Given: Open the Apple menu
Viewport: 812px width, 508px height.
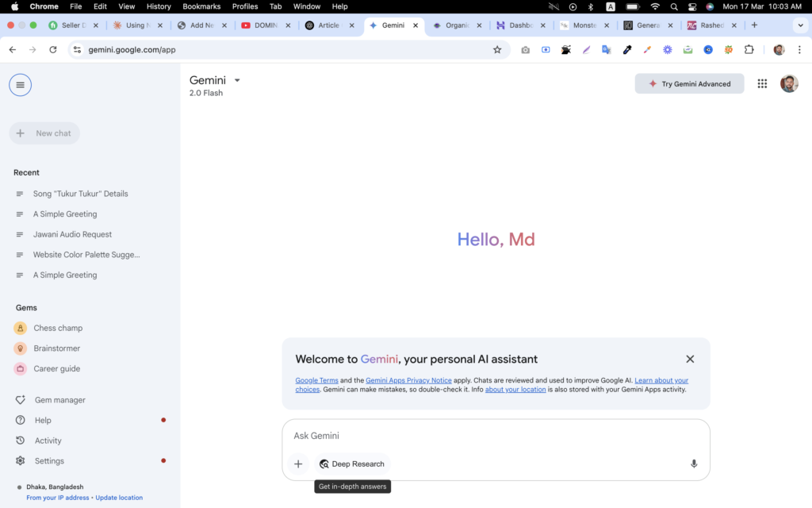Looking at the screenshot, I should [14, 6].
